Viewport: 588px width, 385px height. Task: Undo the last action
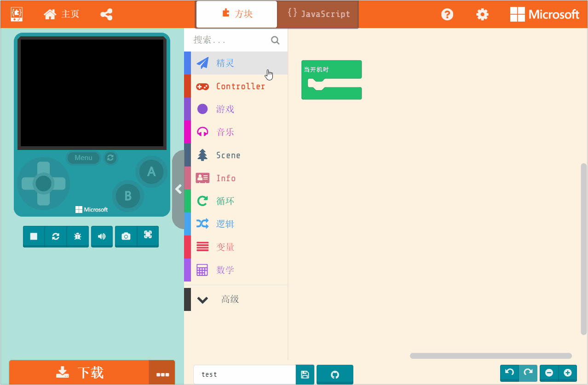point(509,373)
